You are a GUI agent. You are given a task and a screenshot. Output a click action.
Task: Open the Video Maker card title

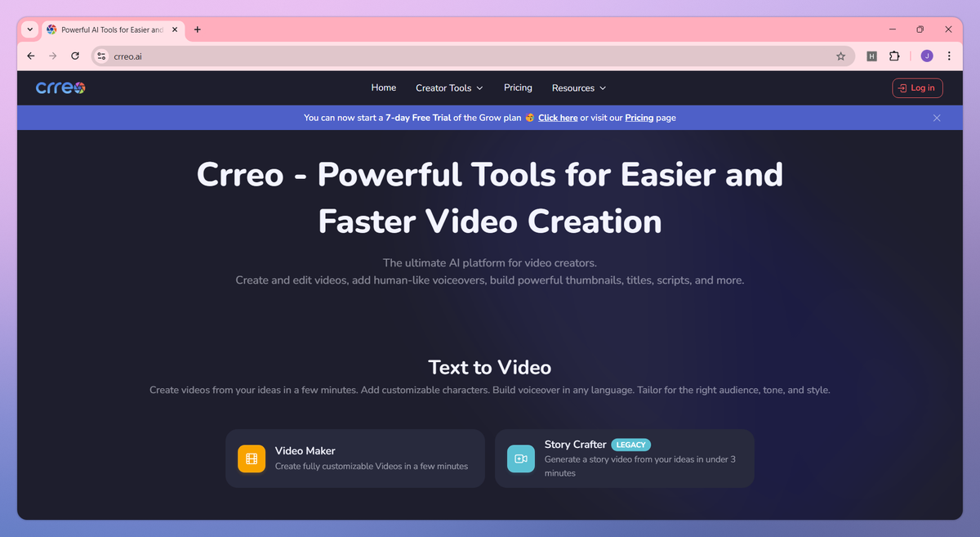[305, 450]
